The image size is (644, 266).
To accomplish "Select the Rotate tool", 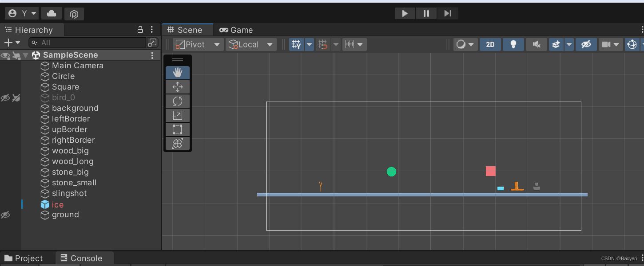I will (x=177, y=101).
